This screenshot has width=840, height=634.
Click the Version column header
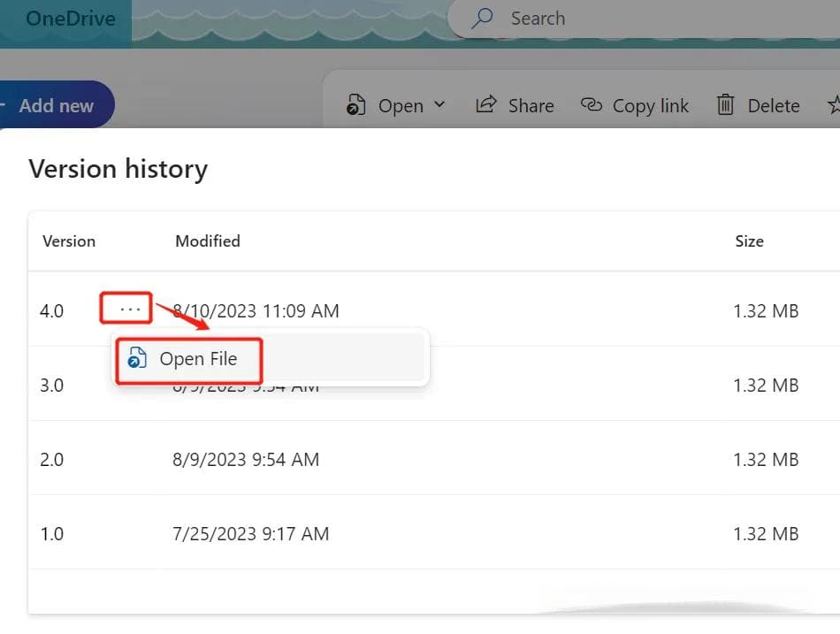(x=69, y=241)
